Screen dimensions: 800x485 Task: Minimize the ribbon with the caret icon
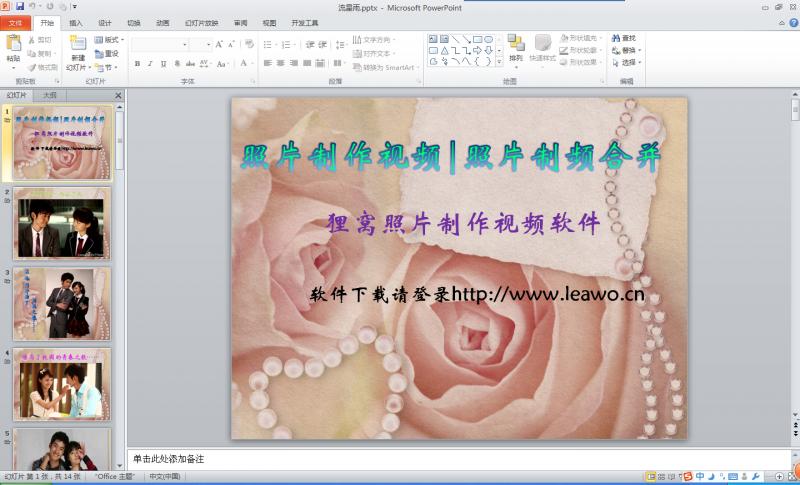[x=782, y=23]
